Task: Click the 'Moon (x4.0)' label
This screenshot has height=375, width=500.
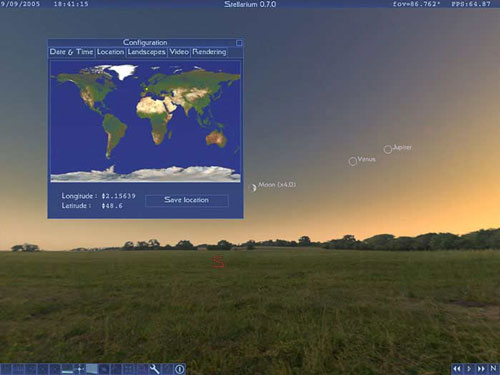Action: click(x=277, y=185)
